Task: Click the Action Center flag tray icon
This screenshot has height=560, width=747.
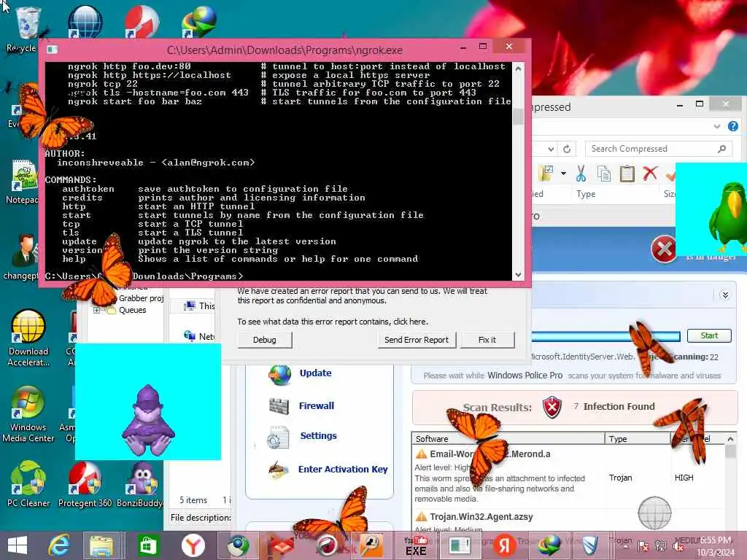Action: tap(643, 546)
